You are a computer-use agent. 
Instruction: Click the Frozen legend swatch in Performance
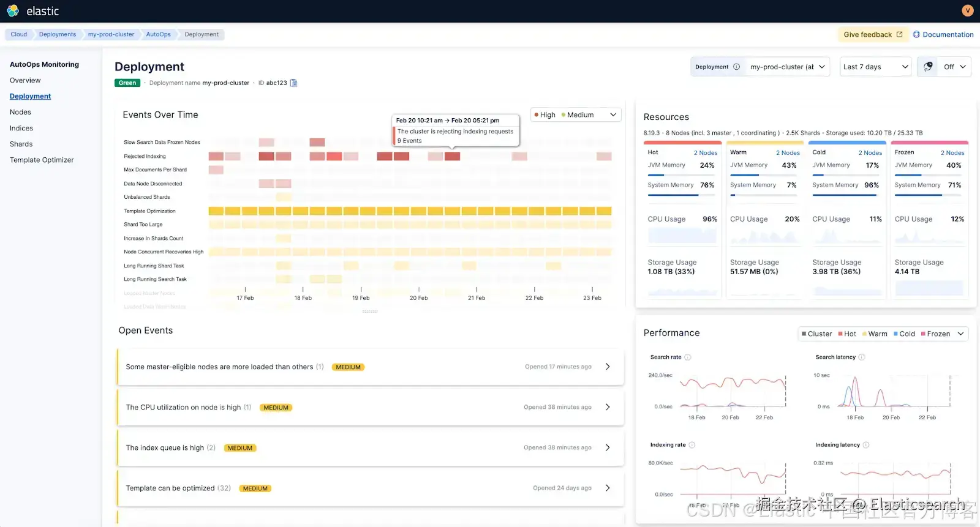pos(923,334)
